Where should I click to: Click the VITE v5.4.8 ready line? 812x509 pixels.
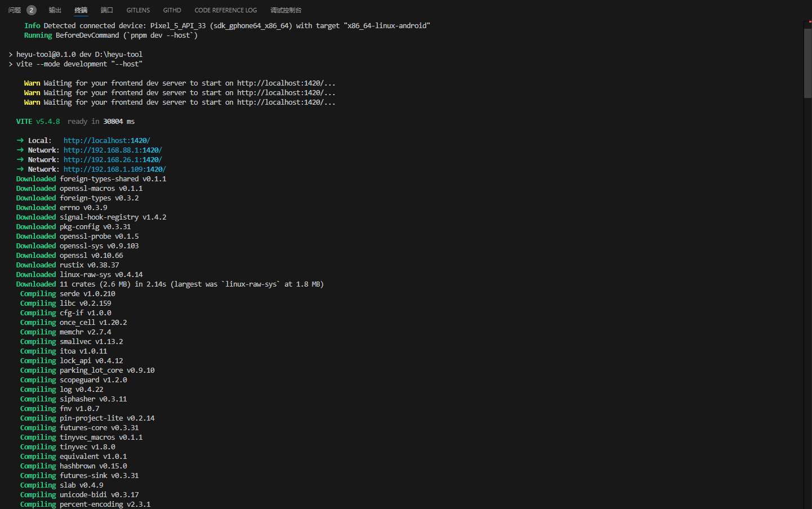(75, 122)
